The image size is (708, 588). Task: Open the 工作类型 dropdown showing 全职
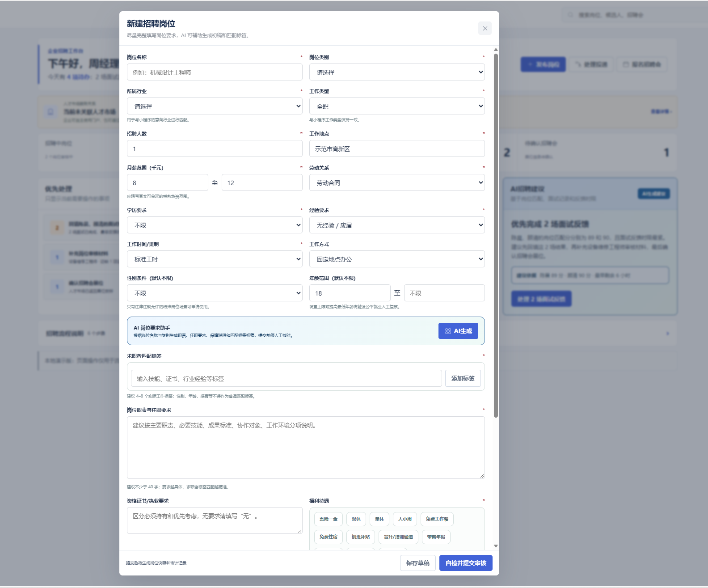coord(397,106)
